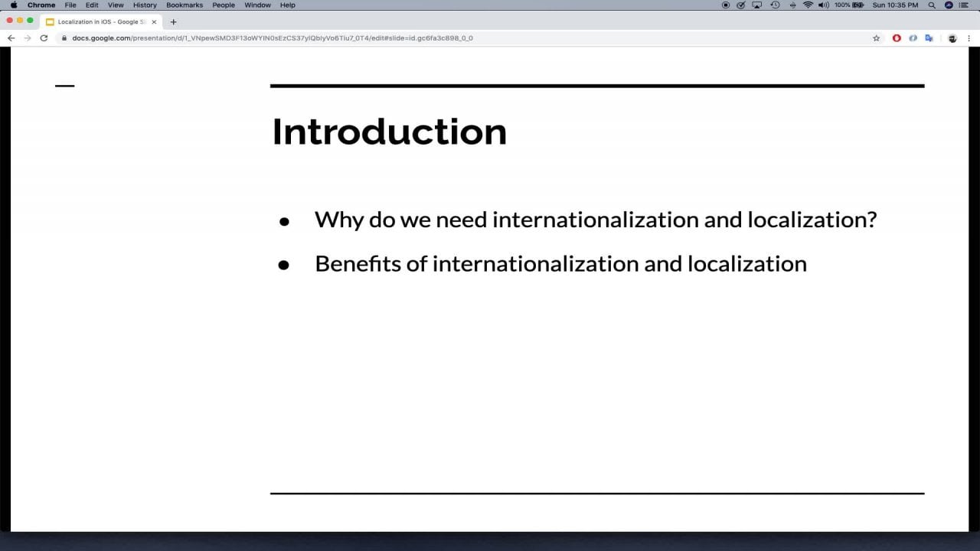Reload the current page
This screenshot has width=980, height=551.
tap(44, 38)
